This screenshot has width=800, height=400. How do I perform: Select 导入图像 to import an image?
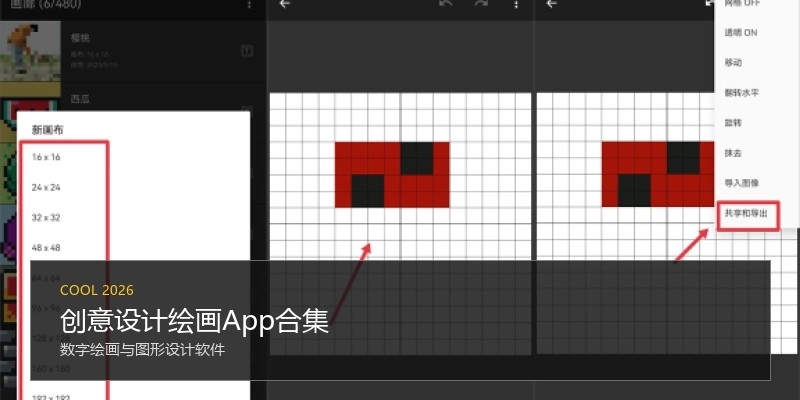(x=741, y=183)
